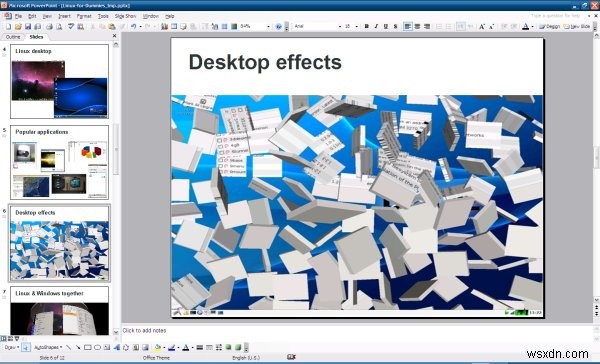Open the File menu
Image resolution: width=600 pixels, height=364 pixels.
[x=18, y=16]
